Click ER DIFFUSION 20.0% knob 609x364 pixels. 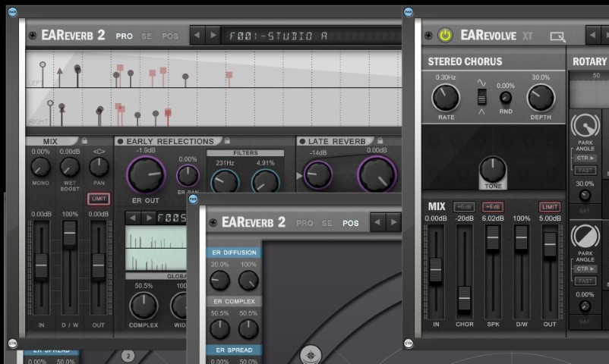click(219, 281)
